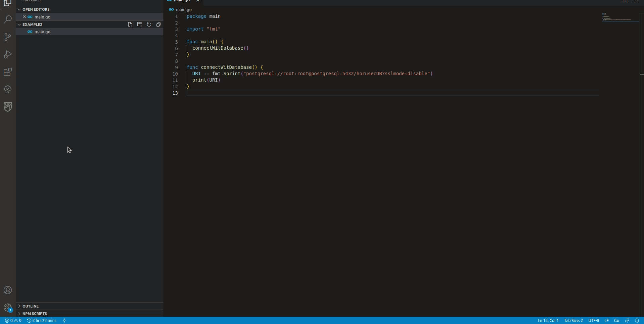Image resolution: width=644 pixels, height=324 pixels.
Task: Expand the OUTLINE section
Action: click(x=89, y=306)
